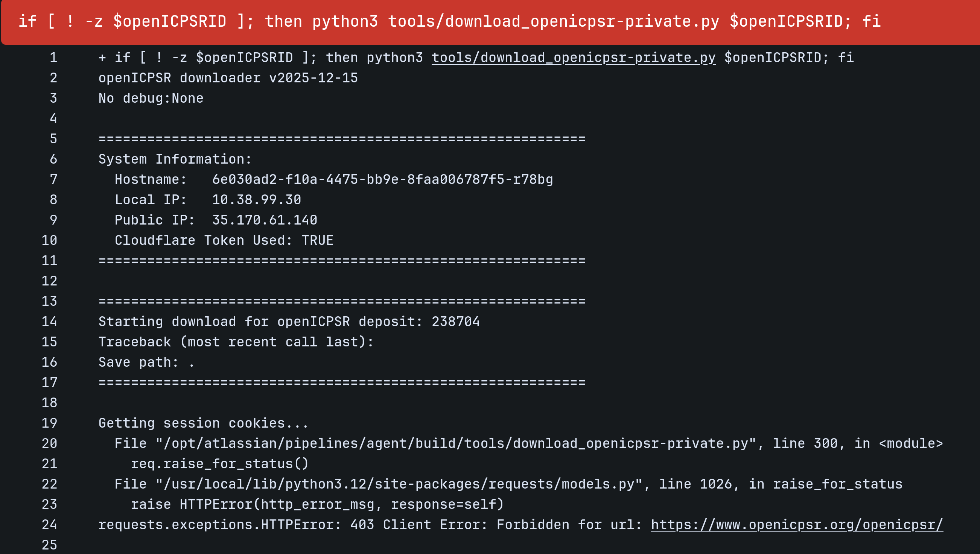Select line number 19 in the gutter

pos(49,423)
